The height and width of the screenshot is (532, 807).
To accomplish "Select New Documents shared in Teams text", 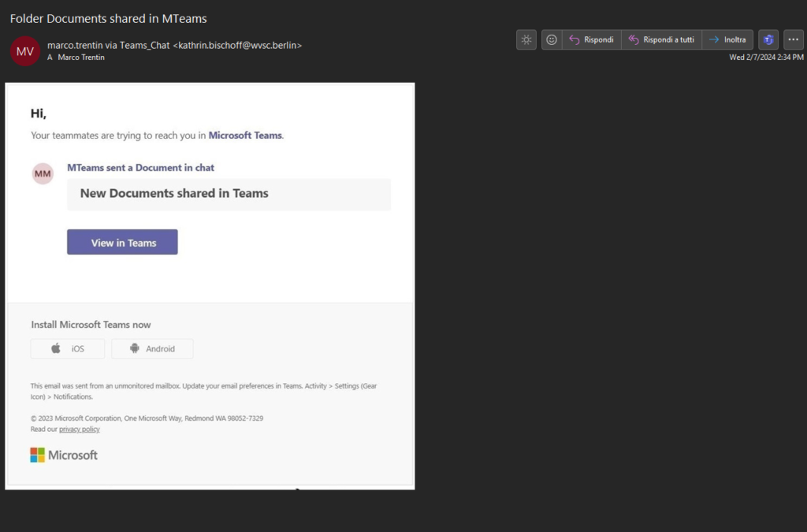I will pos(174,193).
